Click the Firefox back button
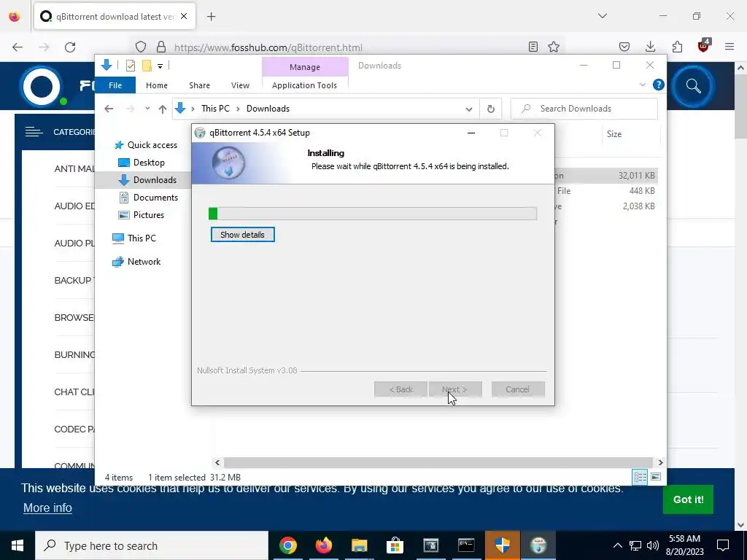The width and height of the screenshot is (747, 560). click(x=18, y=47)
